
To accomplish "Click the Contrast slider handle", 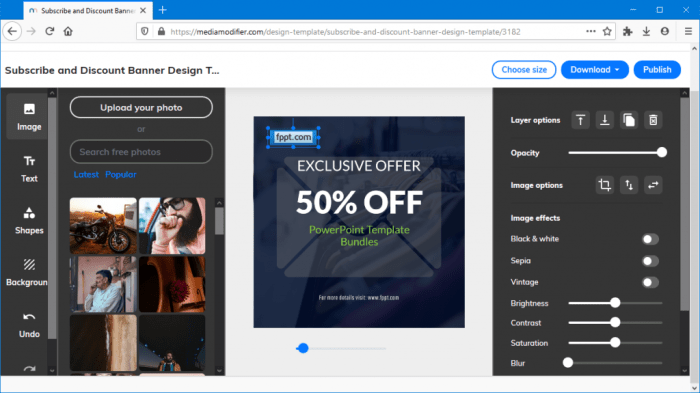I will click(x=615, y=322).
